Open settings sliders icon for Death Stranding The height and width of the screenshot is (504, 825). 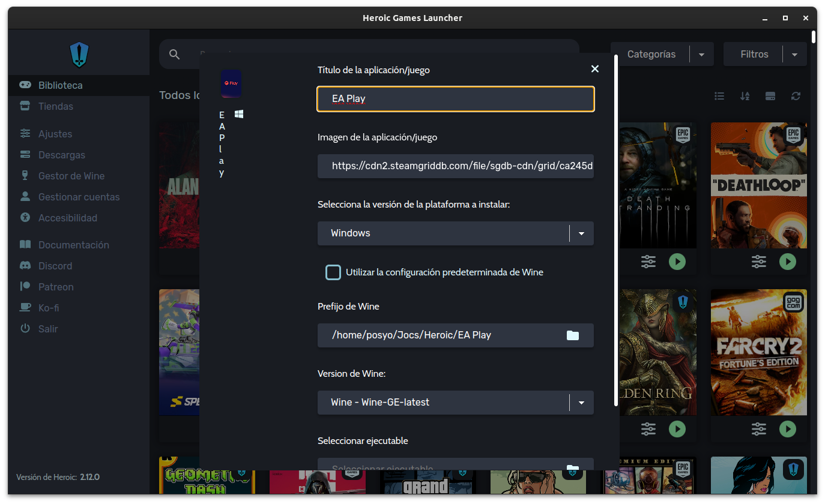coord(648,262)
